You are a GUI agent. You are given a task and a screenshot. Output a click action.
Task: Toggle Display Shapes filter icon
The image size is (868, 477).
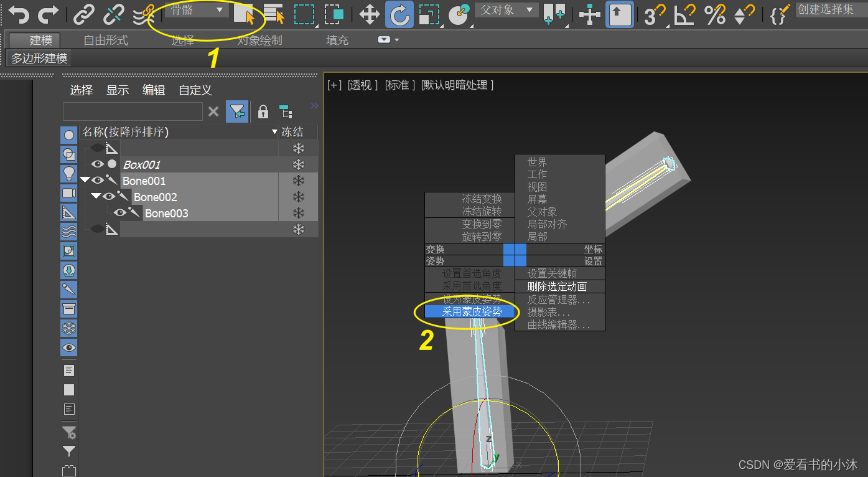(69, 154)
